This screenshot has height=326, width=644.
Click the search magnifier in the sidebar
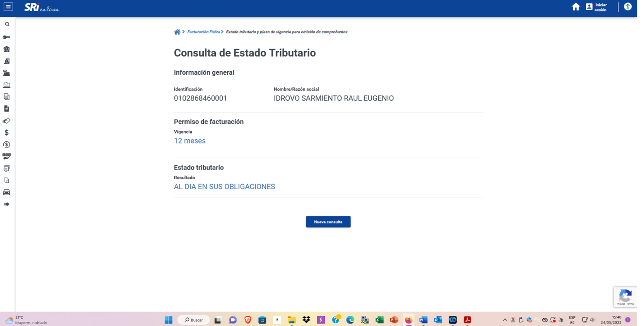[7, 24]
